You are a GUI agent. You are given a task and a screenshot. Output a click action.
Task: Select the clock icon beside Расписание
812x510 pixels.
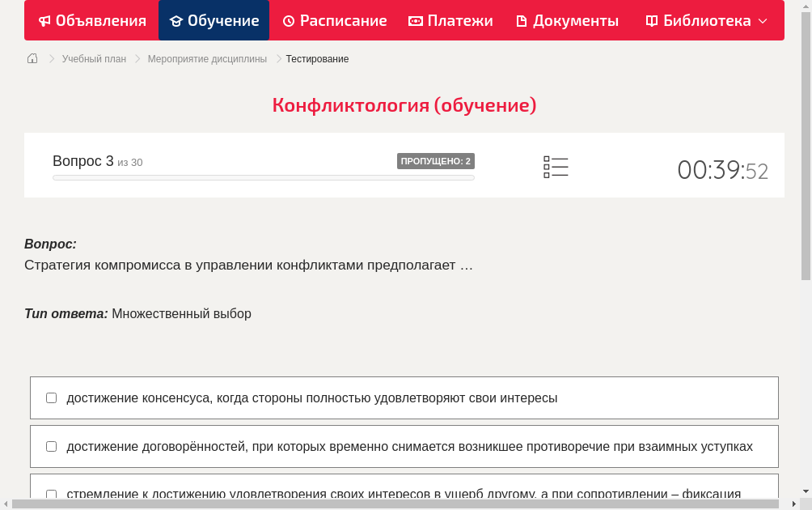[289, 20]
